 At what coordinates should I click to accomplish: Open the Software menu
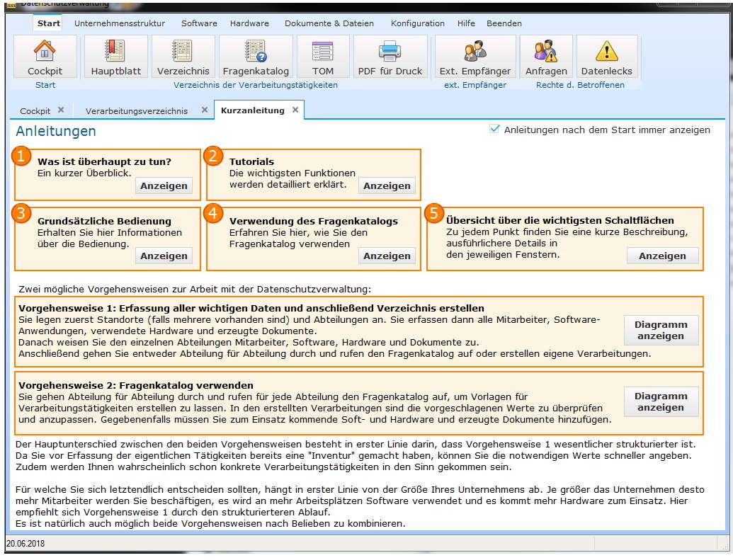199,23
